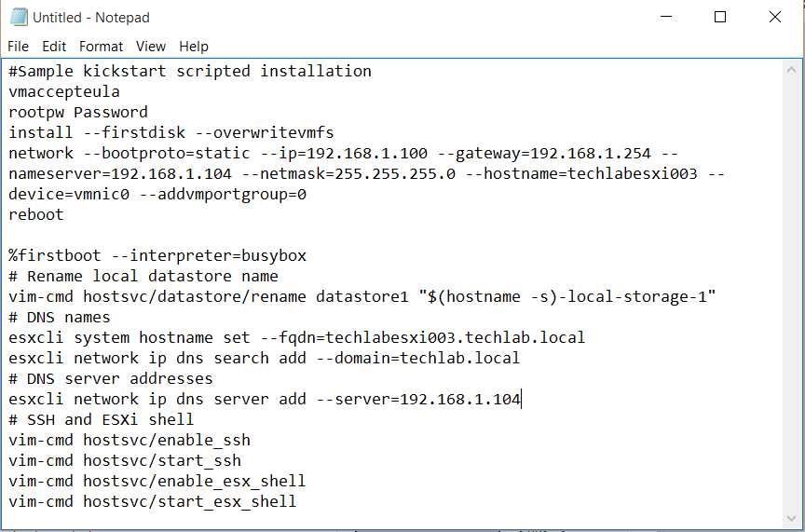Screen dimensions: 805x532
Task: Click the scroll up arrow
Action: [791, 70]
